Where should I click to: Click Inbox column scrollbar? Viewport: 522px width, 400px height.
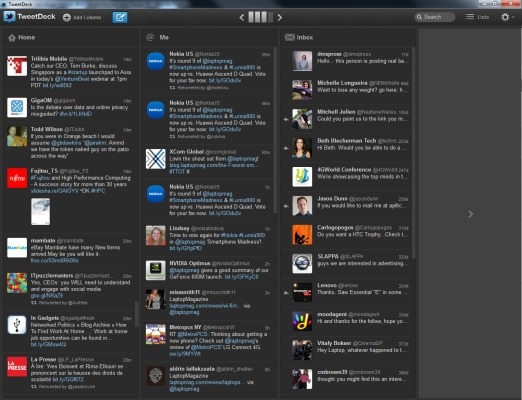point(413,153)
